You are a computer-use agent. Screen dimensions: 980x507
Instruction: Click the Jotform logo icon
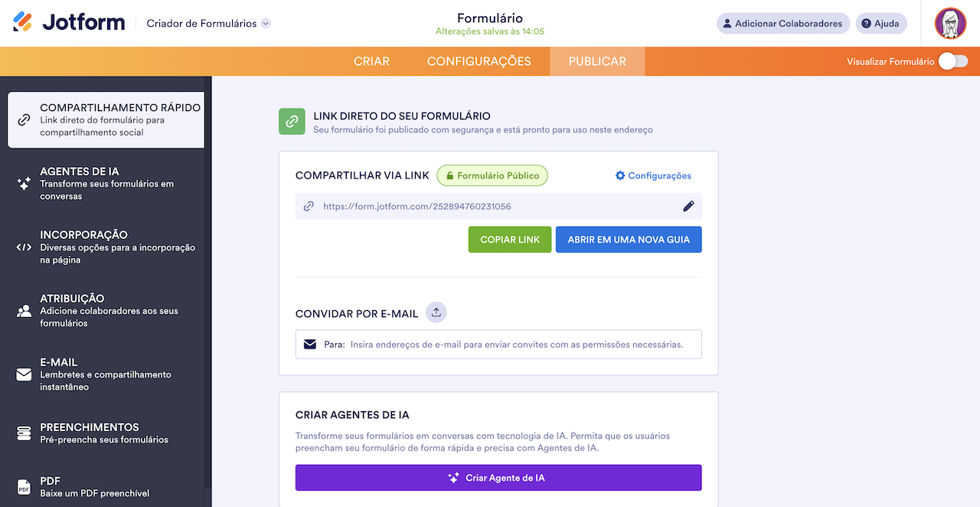22,22
